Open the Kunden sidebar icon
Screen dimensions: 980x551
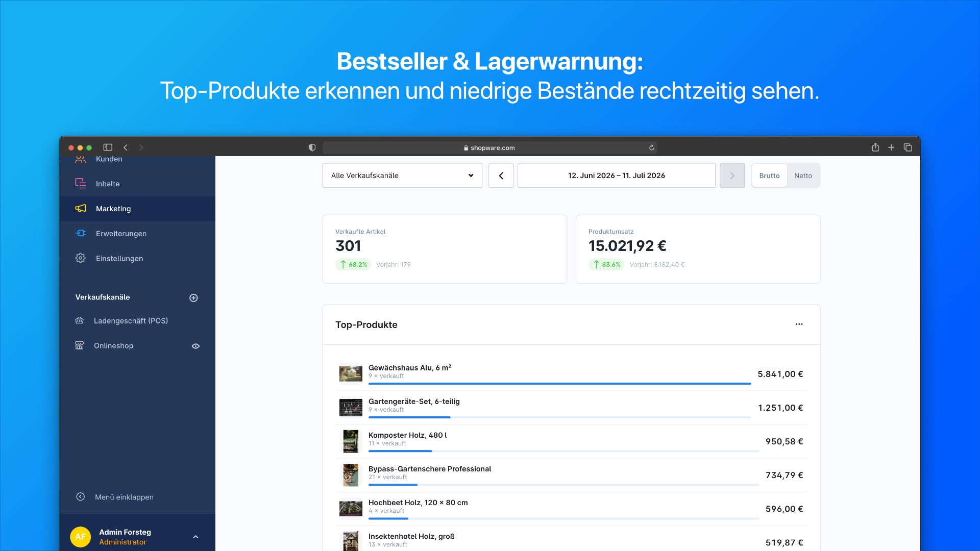(80, 160)
